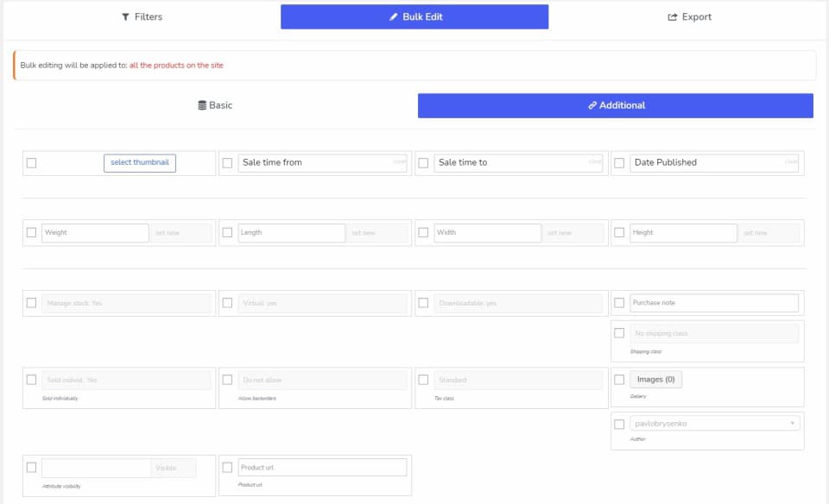Open the Allow backorders dropdown
This screenshot has width=829, height=504.
[x=322, y=381]
